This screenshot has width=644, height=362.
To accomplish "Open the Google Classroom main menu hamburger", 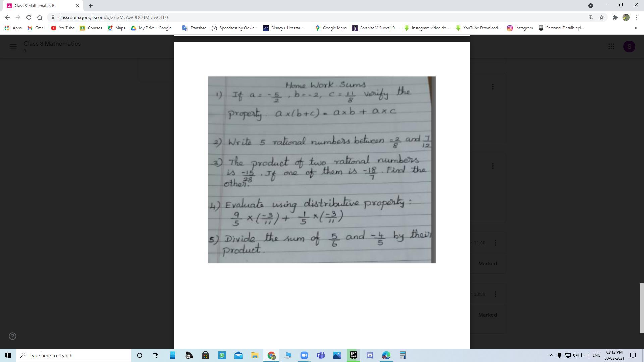I will point(13,46).
